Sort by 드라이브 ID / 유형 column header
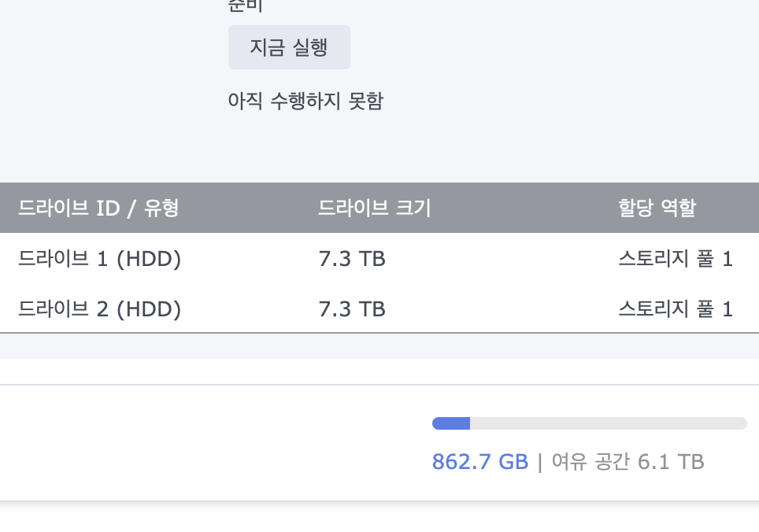 point(98,208)
